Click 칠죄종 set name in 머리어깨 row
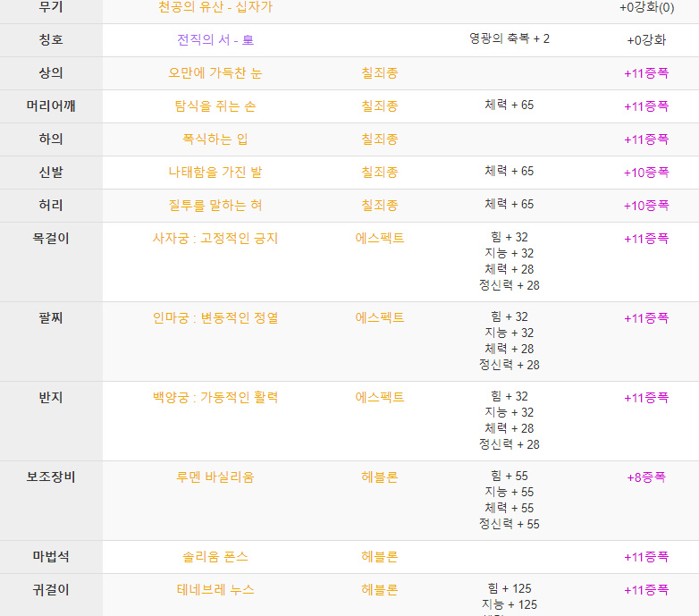699x616 pixels. (380, 106)
